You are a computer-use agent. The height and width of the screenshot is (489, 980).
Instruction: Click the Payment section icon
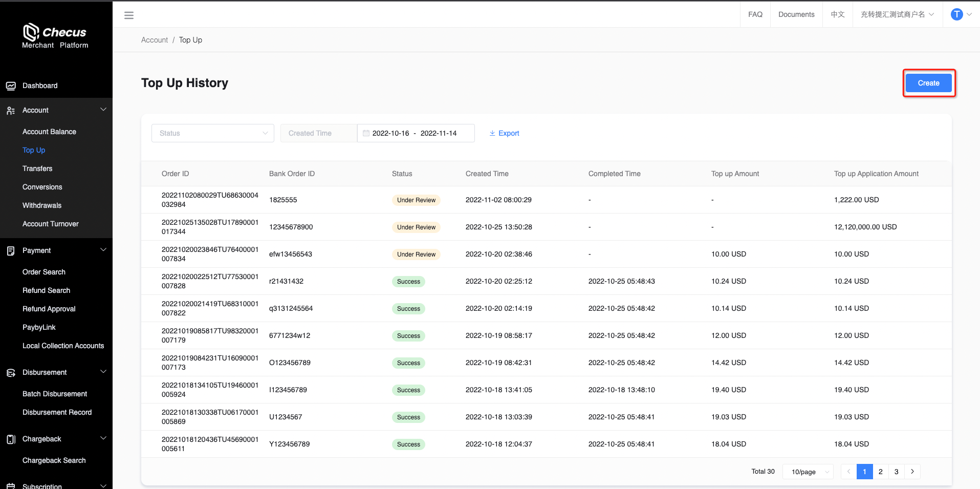click(x=11, y=251)
